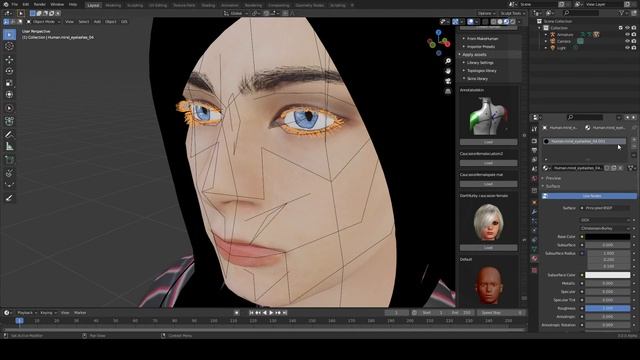Expand the Camera tree item

tap(546, 41)
